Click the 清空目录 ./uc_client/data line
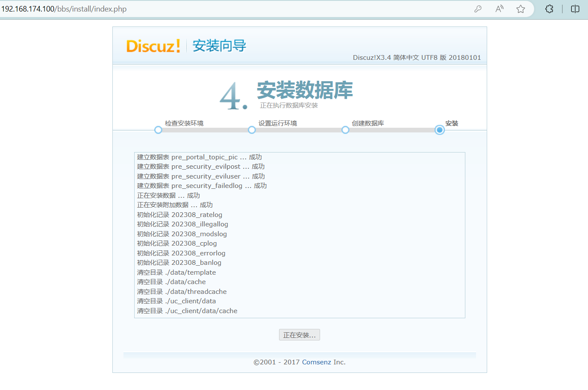The width and height of the screenshot is (588, 390). point(176,301)
